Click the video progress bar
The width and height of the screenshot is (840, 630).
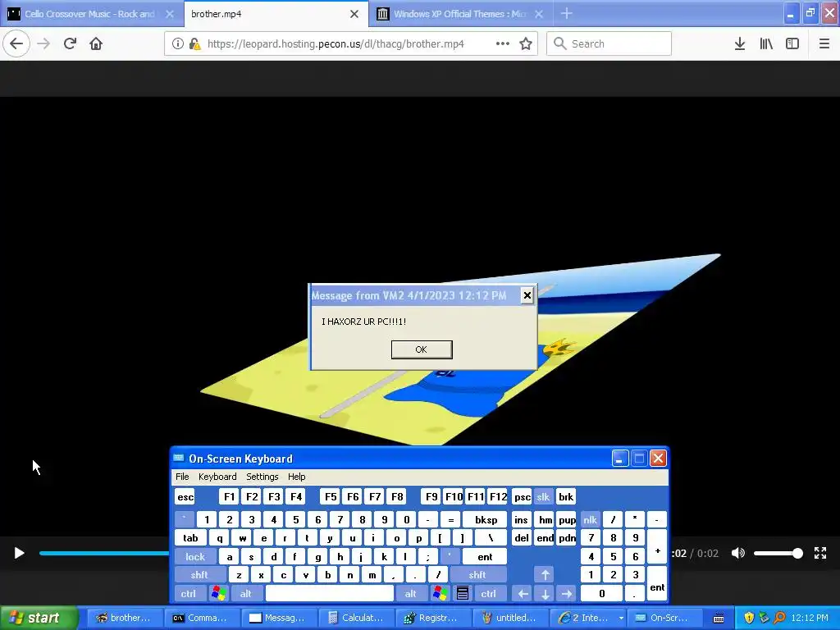[x=104, y=553]
